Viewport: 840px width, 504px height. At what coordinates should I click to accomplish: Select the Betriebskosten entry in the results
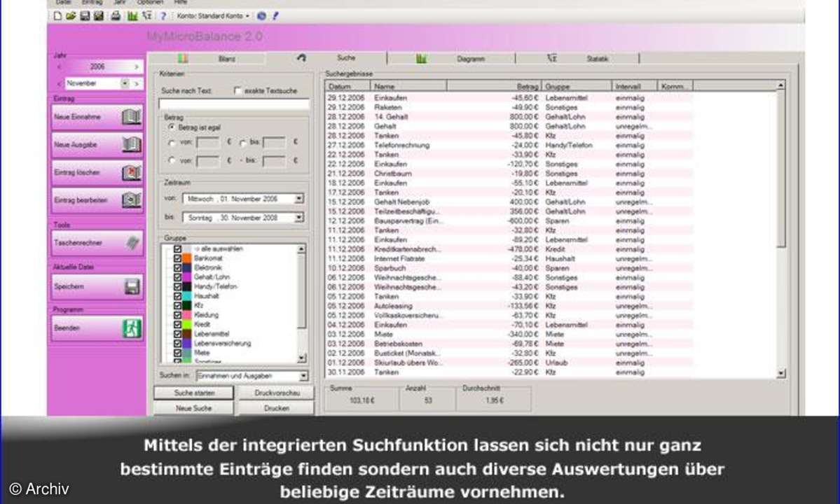click(509, 344)
